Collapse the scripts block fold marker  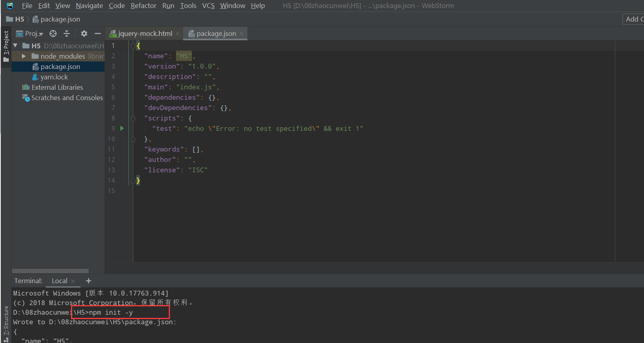click(133, 118)
